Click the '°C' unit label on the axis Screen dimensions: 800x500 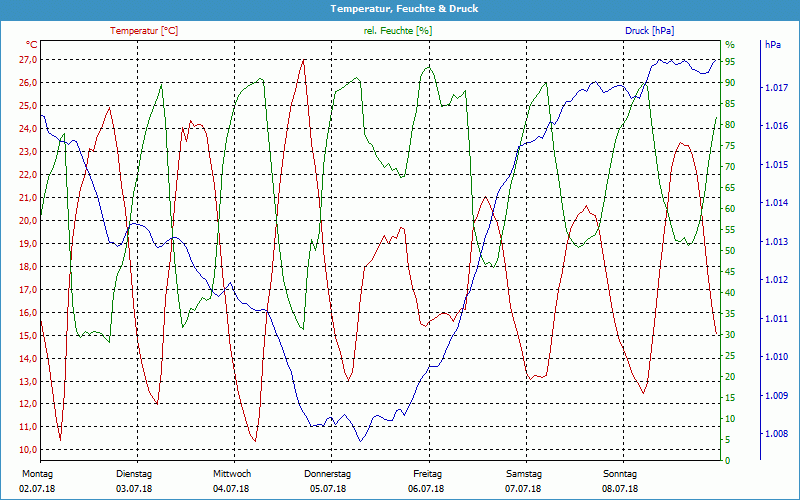click(32, 44)
